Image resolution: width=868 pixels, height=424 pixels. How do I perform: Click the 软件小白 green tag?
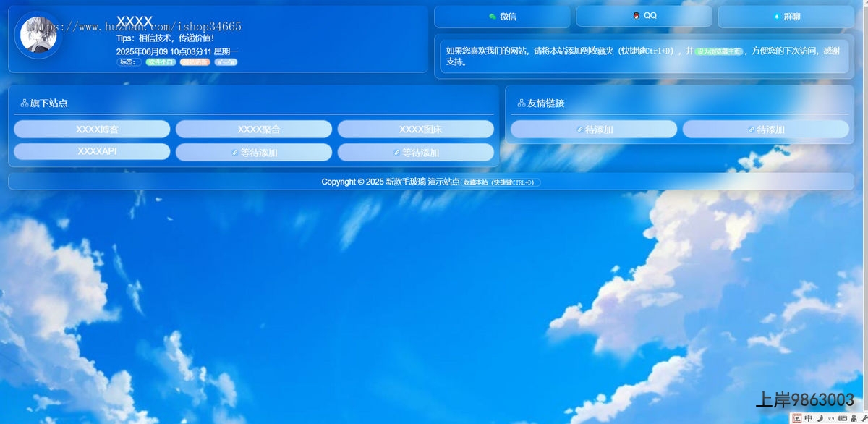point(161,62)
